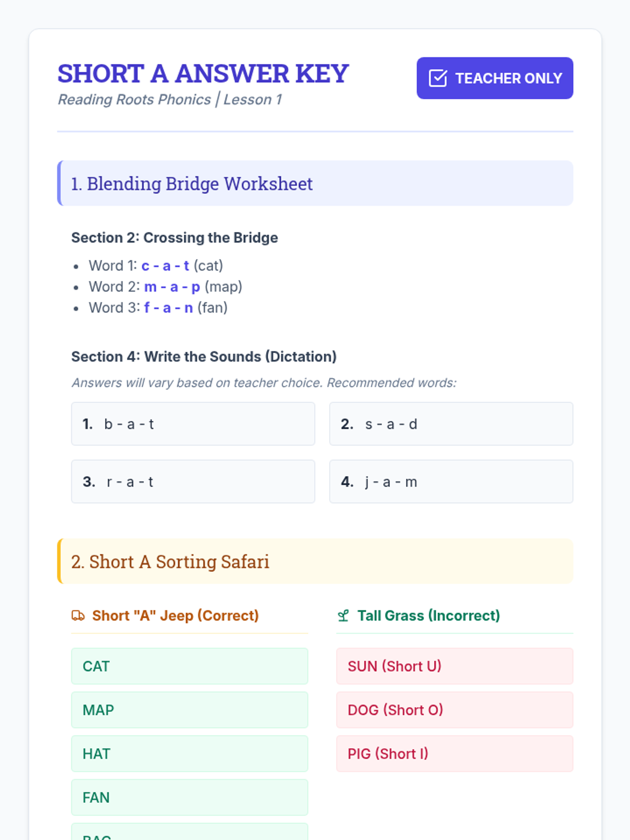Click the SUN (Short U) card

(x=454, y=666)
